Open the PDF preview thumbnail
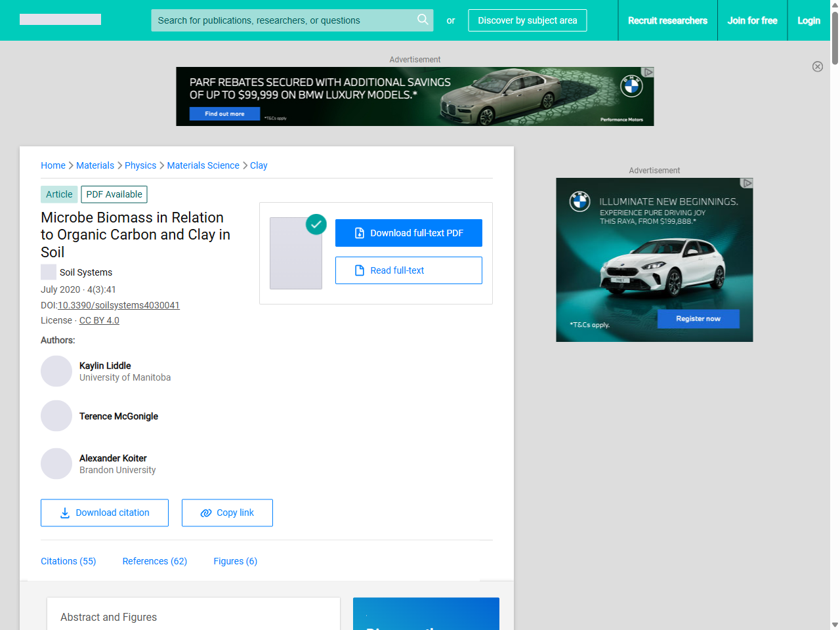Image resolution: width=840 pixels, height=630 pixels. point(296,253)
